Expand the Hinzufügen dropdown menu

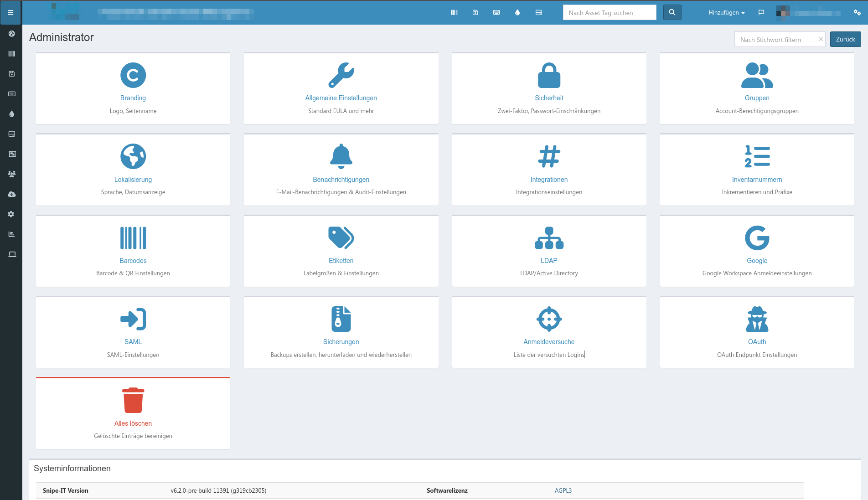[x=726, y=13]
